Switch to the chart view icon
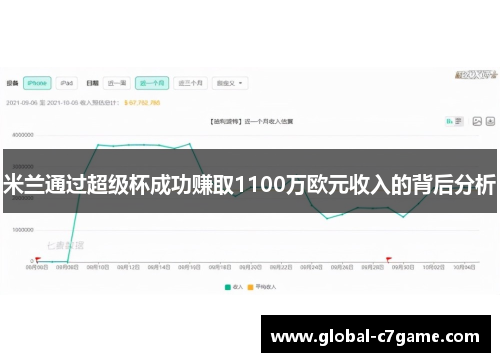Image resolution: width=500 pixels, height=362 pixels. tap(450, 121)
